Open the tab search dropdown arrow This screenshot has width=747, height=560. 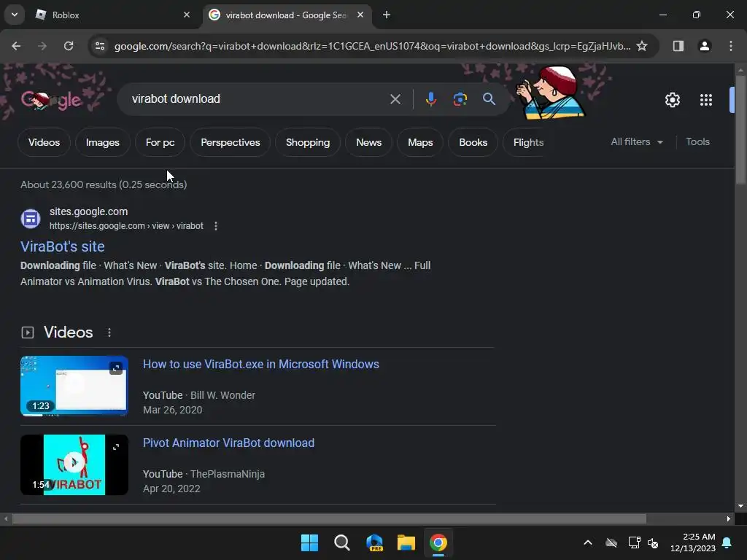[15, 15]
